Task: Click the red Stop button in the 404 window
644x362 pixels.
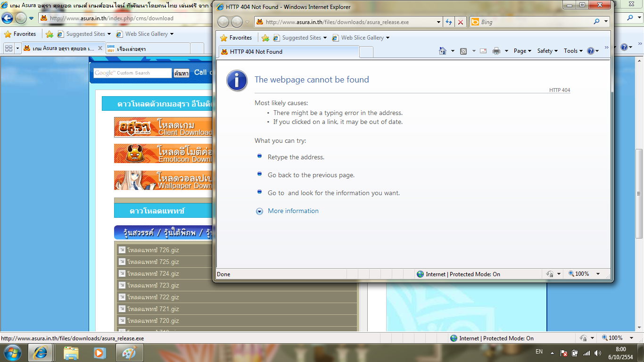Action: (x=461, y=22)
